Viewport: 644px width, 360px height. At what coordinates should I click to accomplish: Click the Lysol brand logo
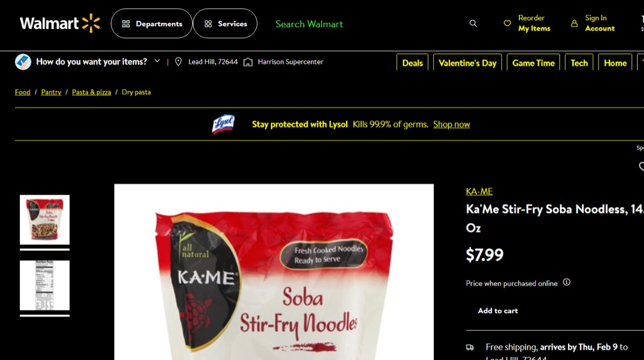[x=223, y=124]
